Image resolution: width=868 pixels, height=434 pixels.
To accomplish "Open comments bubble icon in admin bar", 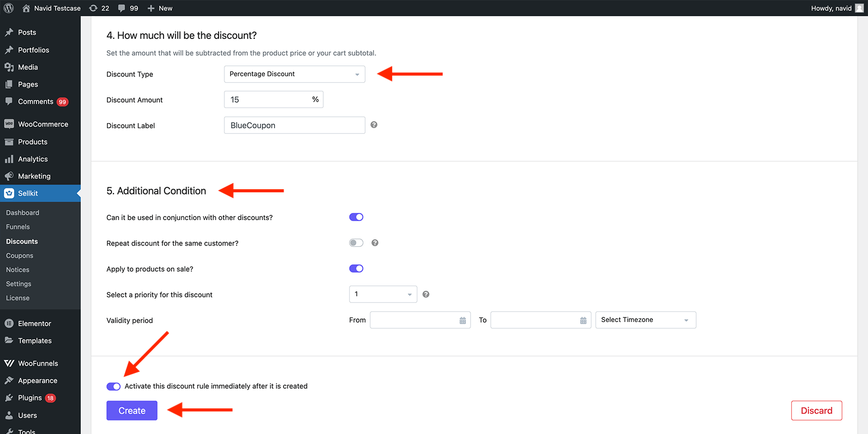I will (x=122, y=8).
